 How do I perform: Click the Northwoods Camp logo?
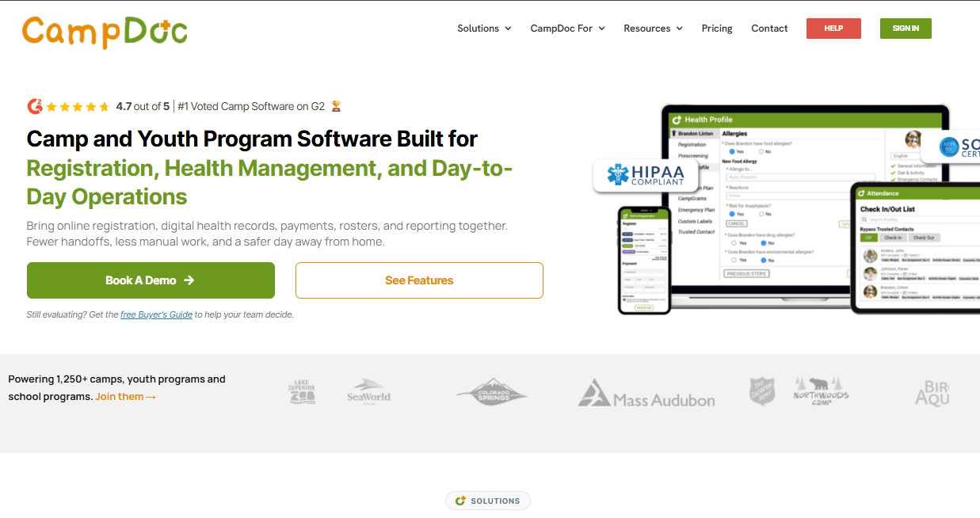coord(821,391)
